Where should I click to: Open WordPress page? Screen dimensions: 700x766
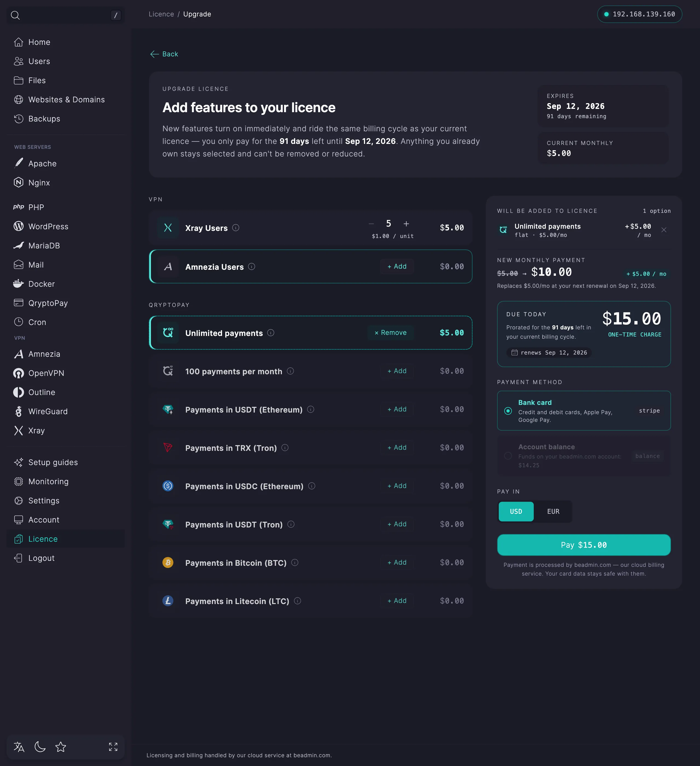(66, 227)
